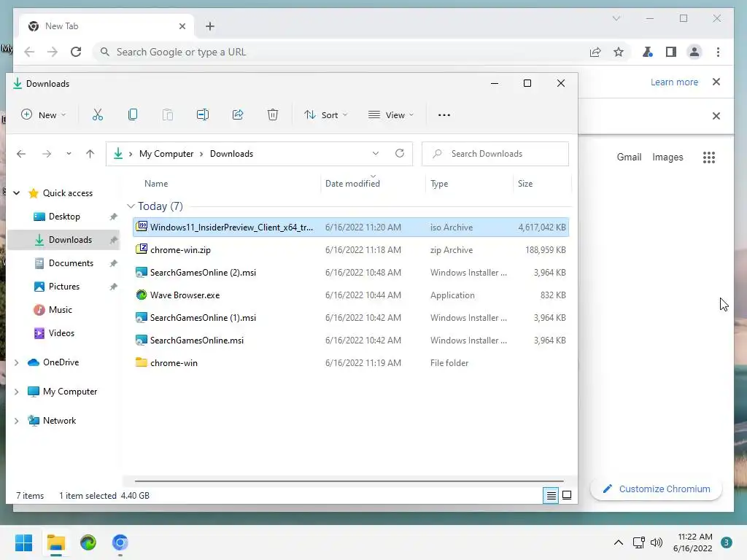Collapse the Today (7) group
This screenshot has height=560, width=747.
[131, 206]
